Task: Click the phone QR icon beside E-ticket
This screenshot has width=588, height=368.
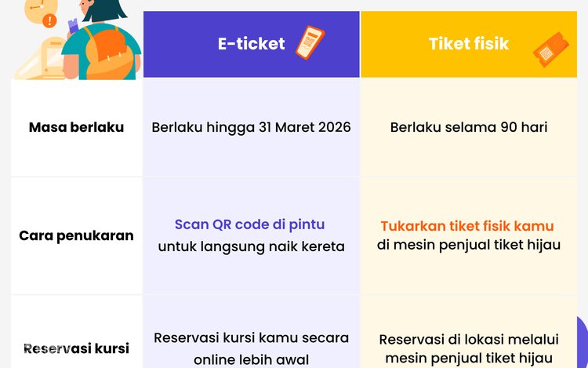Action: click(310, 42)
